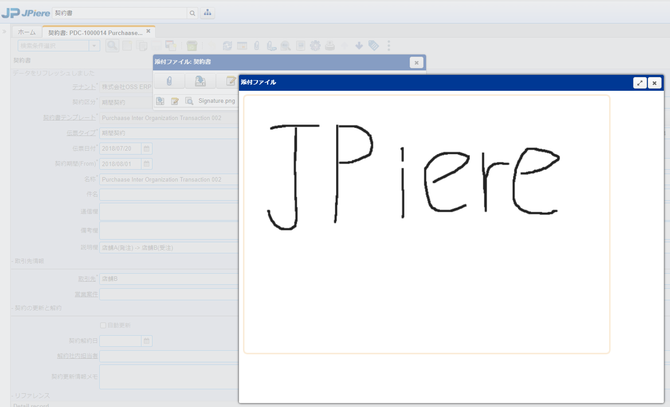Image resolution: width=670 pixels, height=407 pixels.
Task: Click the 伝票タイプ label link
Action: click(81, 133)
